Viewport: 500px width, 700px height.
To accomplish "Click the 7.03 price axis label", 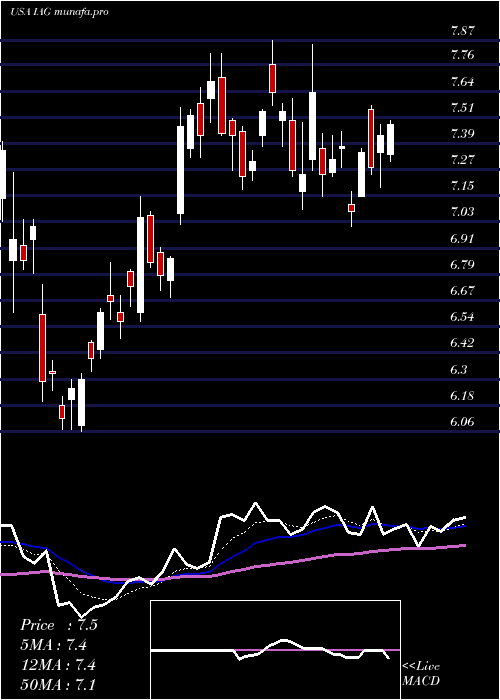I will click(x=463, y=212).
